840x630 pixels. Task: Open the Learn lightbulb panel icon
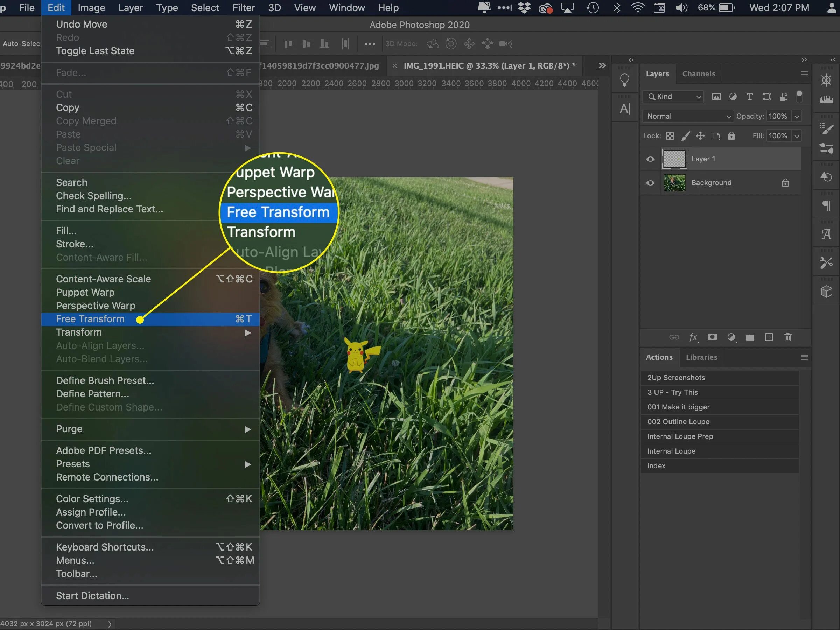624,80
